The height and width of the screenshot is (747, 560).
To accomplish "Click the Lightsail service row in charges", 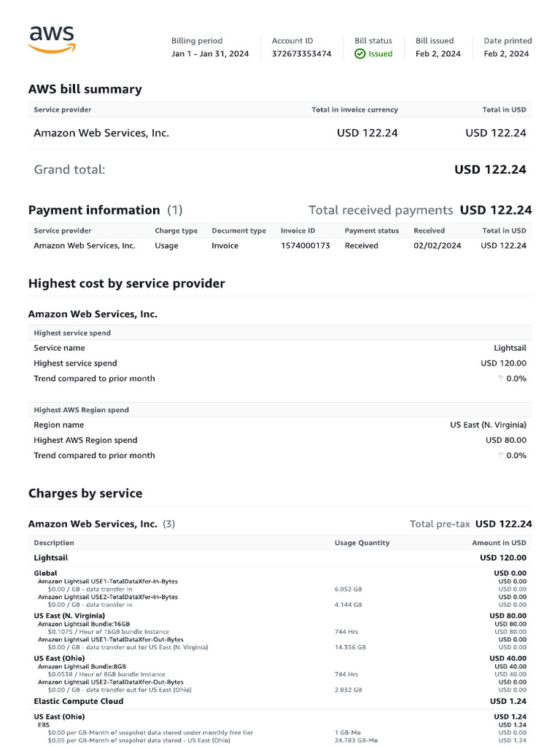I will click(52, 557).
